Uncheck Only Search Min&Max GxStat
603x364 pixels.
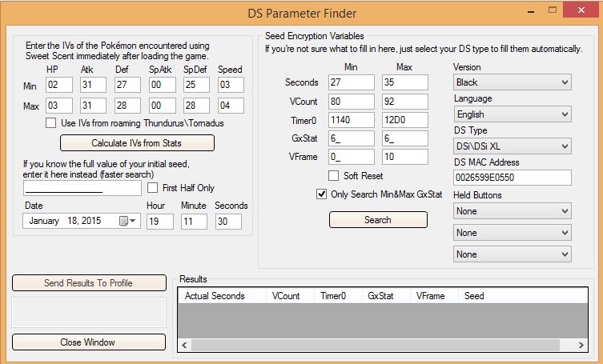323,194
